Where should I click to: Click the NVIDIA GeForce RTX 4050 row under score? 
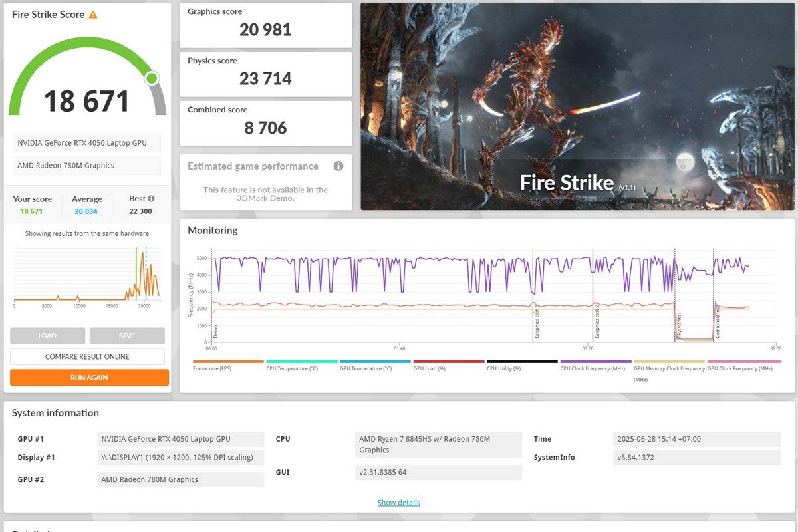[x=87, y=142]
